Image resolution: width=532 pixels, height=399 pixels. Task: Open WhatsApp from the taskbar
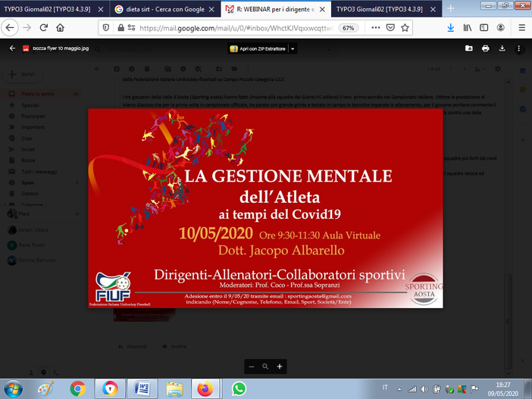(239, 389)
